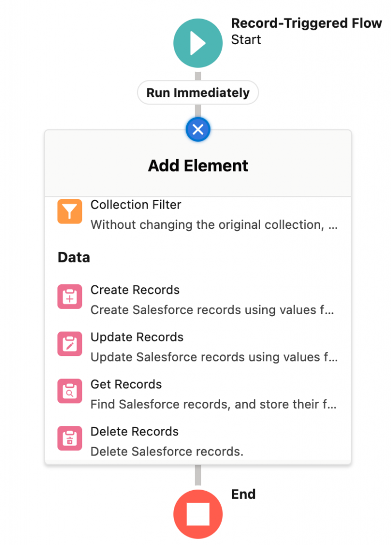Screen dimensions: 392x545
Task: Click the "End" label beside the stop icon
Action: [243, 494]
